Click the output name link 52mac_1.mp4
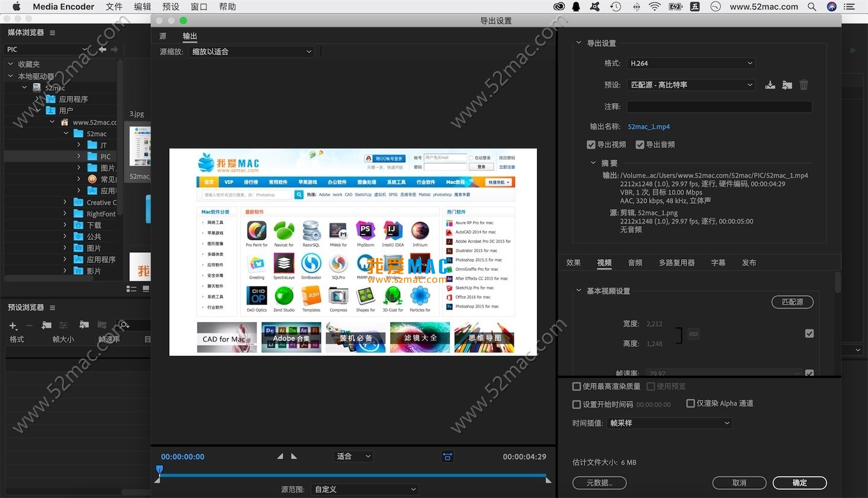 649,127
